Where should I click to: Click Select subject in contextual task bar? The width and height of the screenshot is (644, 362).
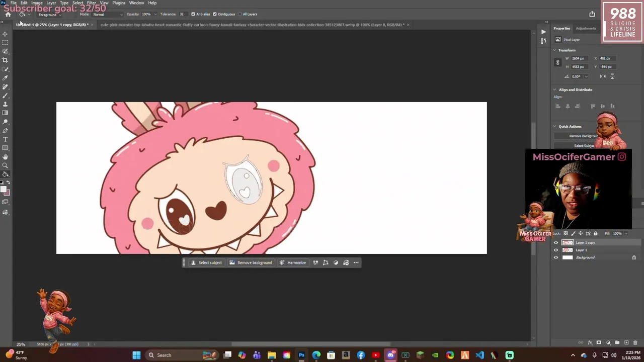206,262
